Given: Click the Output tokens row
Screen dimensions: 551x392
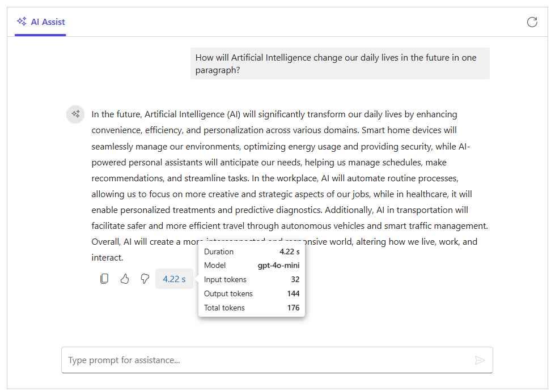Looking at the screenshot, I should click(252, 293).
